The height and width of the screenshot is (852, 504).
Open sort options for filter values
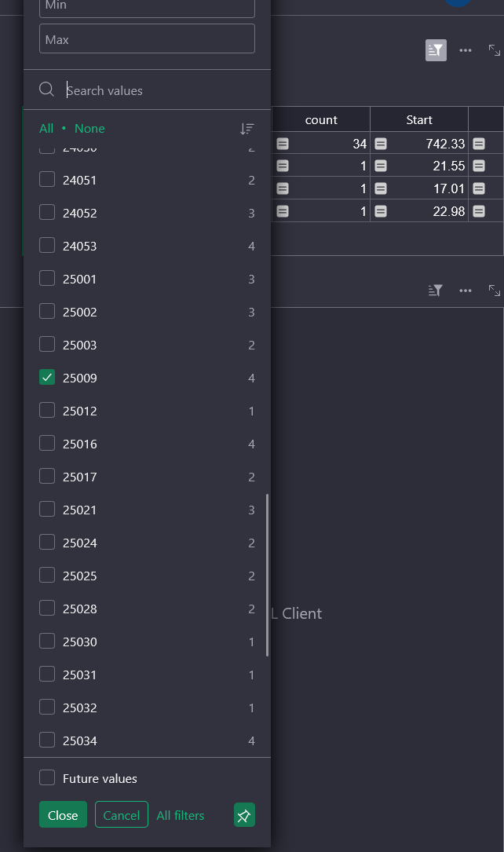(247, 129)
